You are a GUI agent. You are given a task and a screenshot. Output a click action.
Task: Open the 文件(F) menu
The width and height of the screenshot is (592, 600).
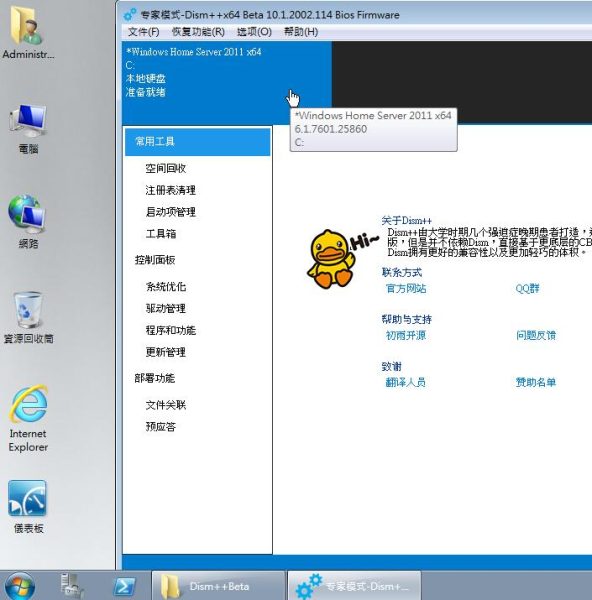(x=144, y=32)
